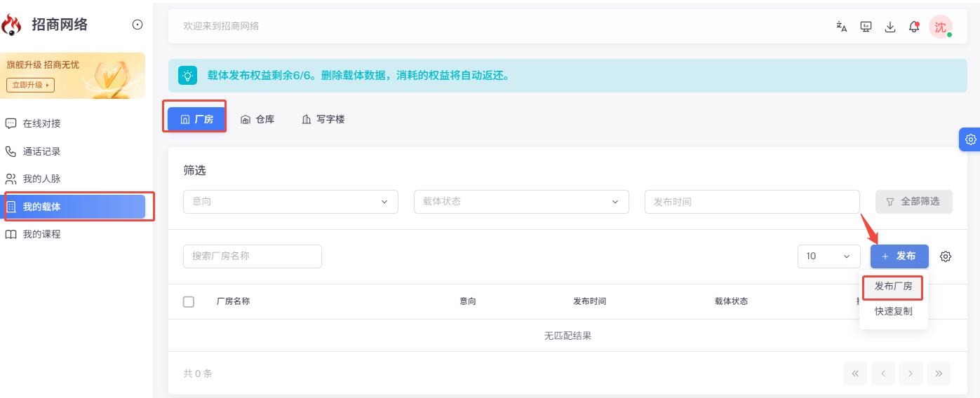Click the 通话记录 phone icon
Viewport: 980px width, 398px height.
[11, 151]
